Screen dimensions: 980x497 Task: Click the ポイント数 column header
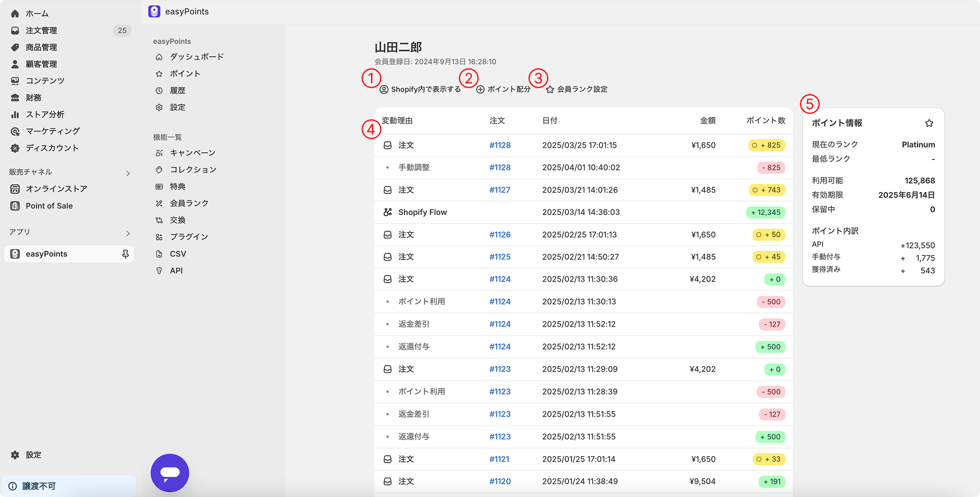[766, 121]
